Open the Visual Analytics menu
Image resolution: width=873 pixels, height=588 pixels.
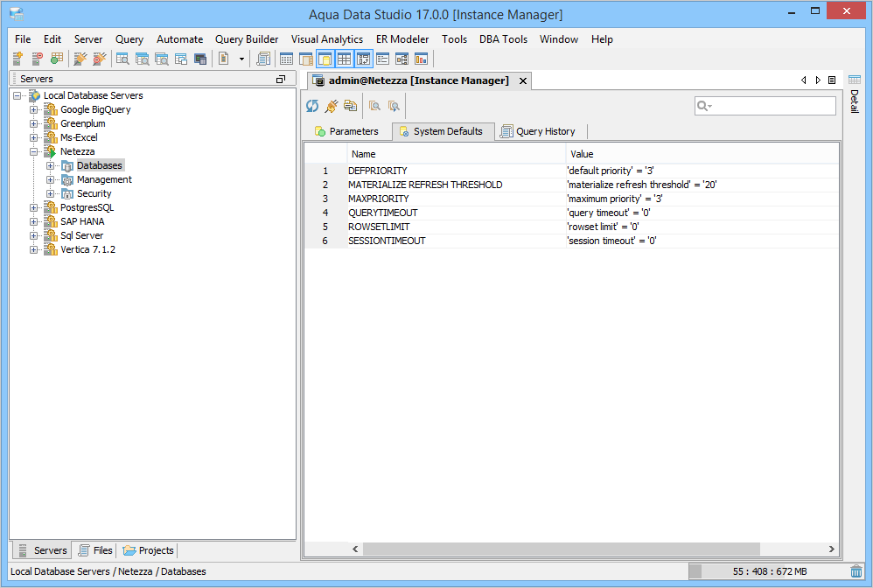(327, 39)
